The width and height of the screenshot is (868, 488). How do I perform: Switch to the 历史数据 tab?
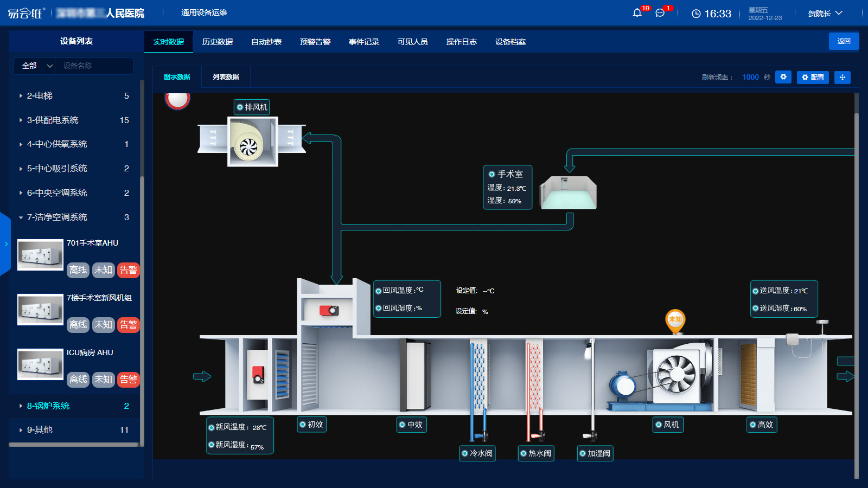click(x=218, y=42)
